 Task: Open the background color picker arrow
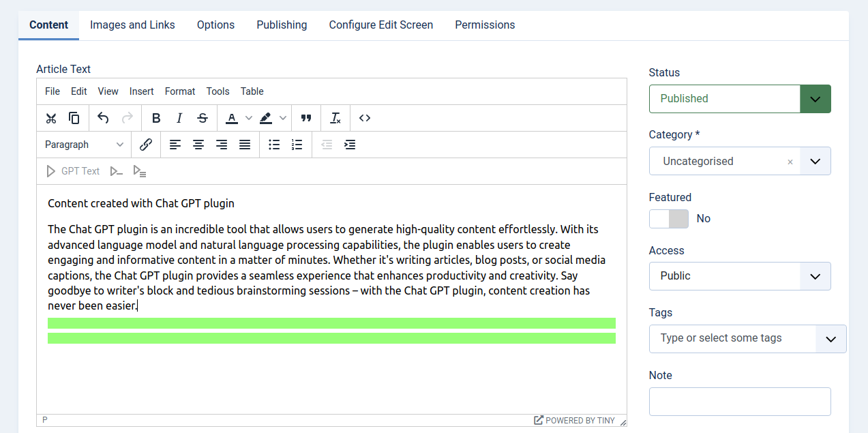coord(283,118)
